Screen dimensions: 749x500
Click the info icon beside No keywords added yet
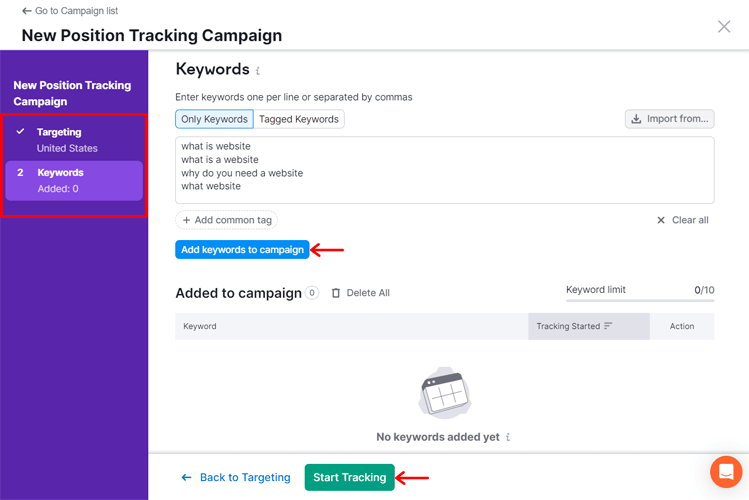508,437
